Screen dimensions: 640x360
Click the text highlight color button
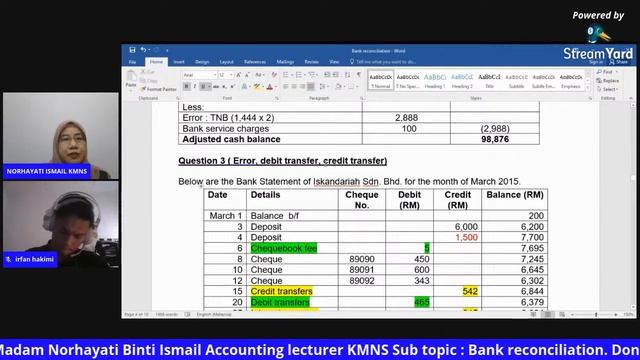pyautogui.click(x=258, y=87)
